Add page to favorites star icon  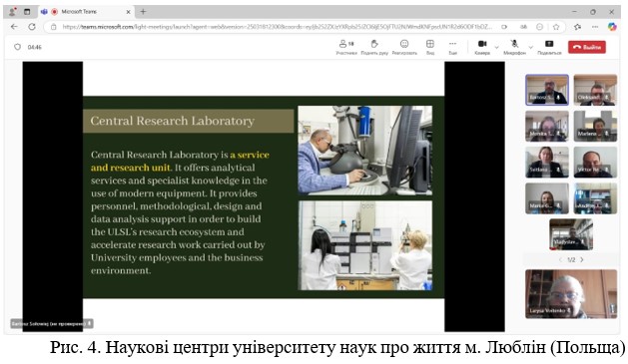point(556,27)
